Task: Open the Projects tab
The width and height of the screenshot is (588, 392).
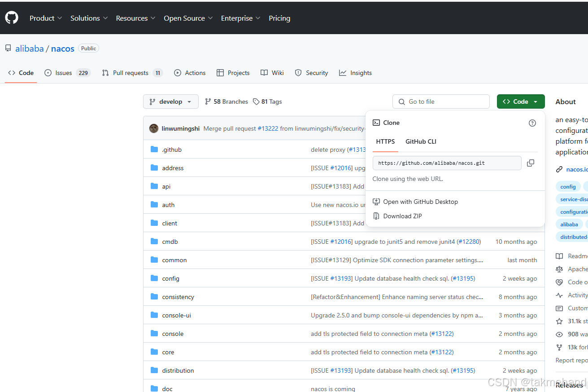Action: tap(233, 73)
